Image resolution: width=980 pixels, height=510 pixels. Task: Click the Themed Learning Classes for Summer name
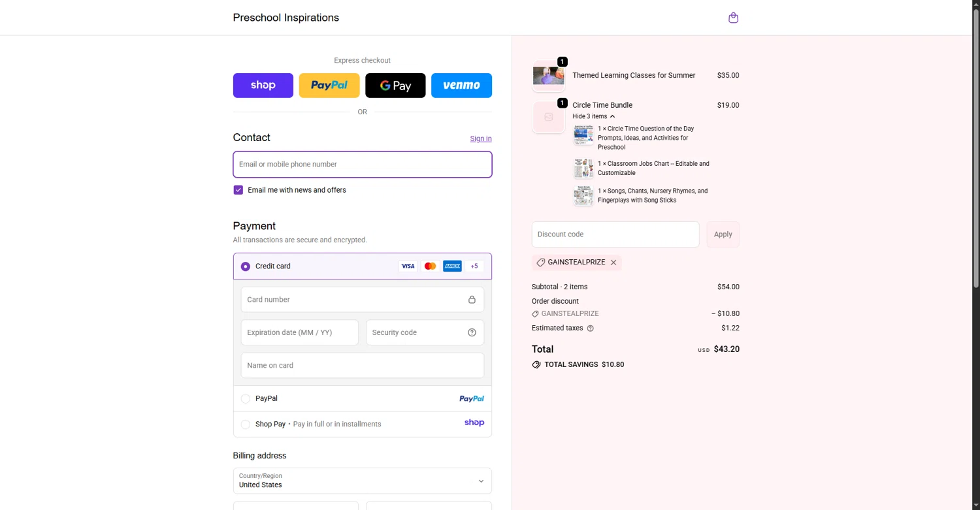[634, 75]
